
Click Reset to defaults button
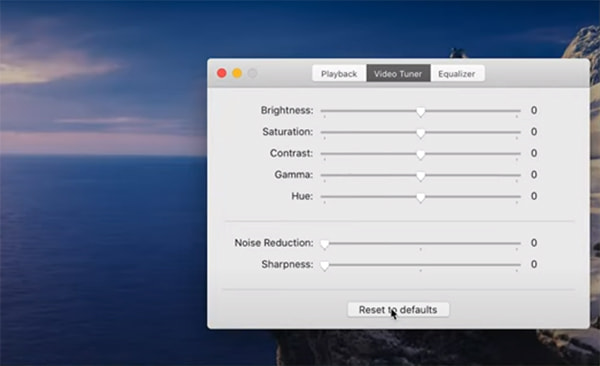pos(398,310)
